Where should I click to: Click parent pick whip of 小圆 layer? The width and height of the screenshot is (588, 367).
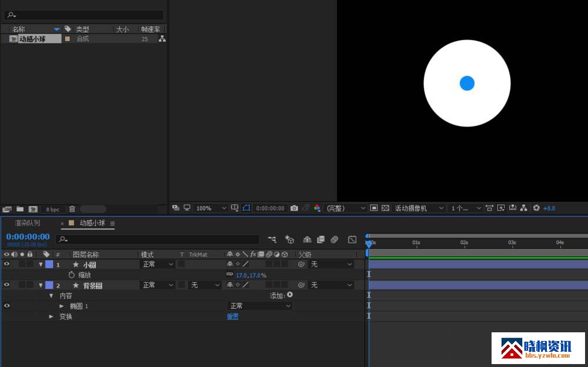click(301, 264)
